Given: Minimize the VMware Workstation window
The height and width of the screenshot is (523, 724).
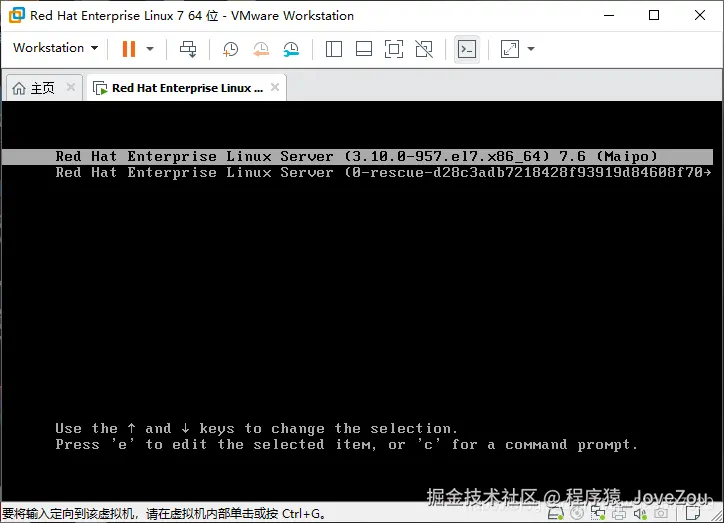Looking at the screenshot, I should (x=609, y=15).
